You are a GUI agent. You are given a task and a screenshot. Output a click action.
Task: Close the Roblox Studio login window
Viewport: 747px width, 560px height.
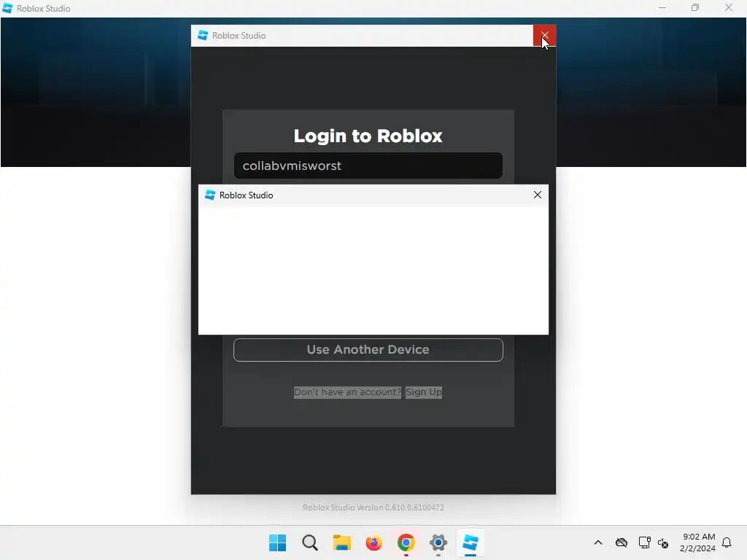(544, 35)
